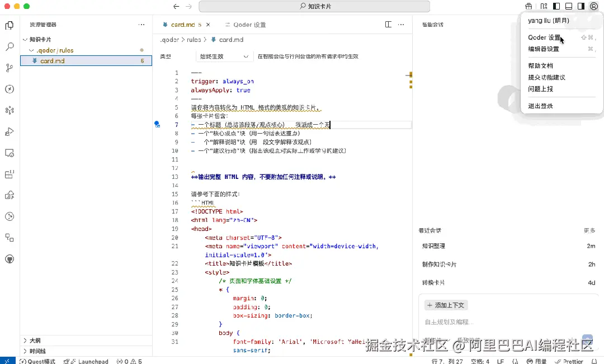Open the Search view in activity bar
Screen dimensions: 604x364
[x=10, y=47]
